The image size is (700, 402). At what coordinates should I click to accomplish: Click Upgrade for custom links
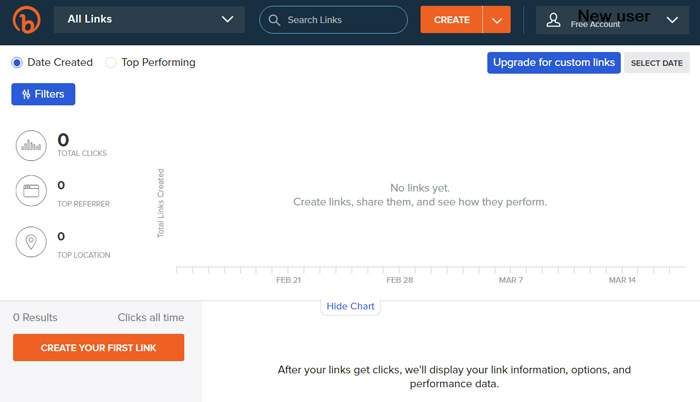554,63
